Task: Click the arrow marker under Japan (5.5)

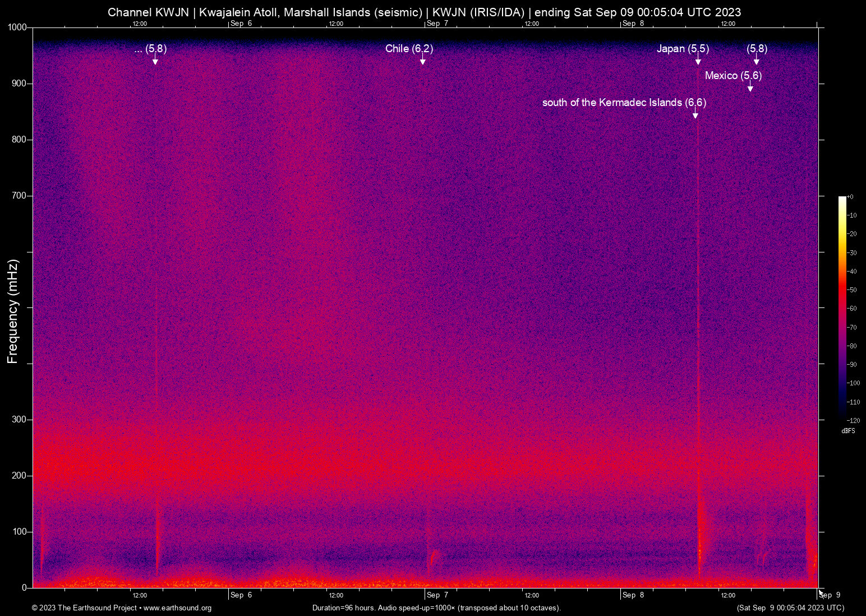Action: (x=698, y=61)
